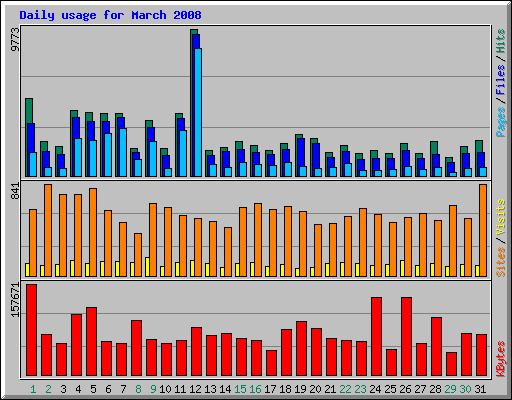
Task: Select the orange Visits bar for day 8
Action: point(138,255)
